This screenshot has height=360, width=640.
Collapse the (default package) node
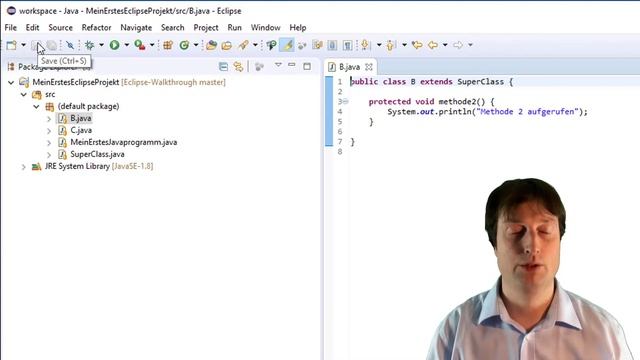pos(36,107)
